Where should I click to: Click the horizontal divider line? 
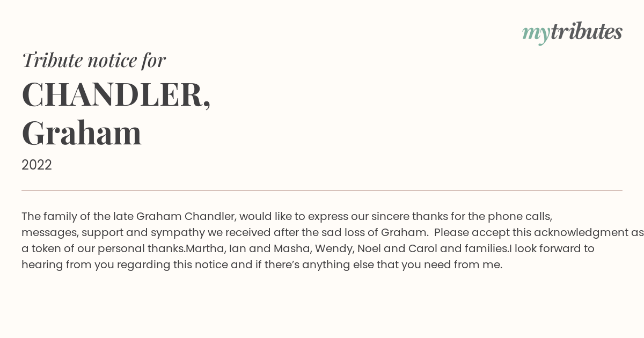point(322,190)
